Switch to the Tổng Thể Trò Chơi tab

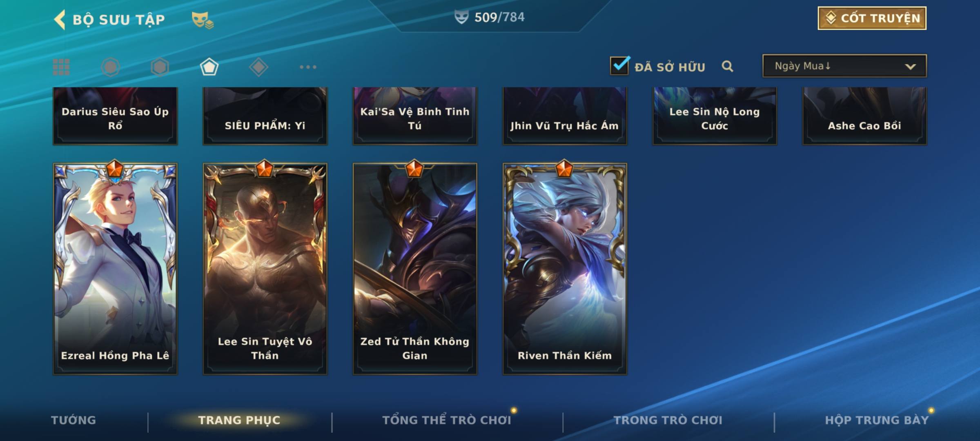coord(447,420)
